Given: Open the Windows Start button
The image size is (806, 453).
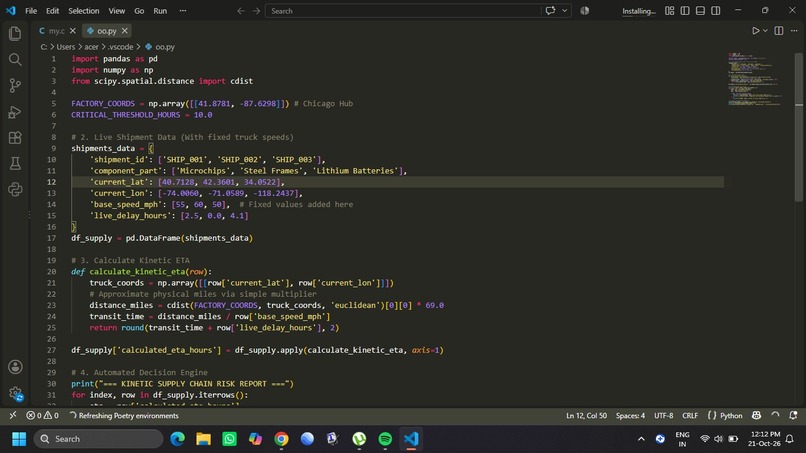Looking at the screenshot, I should point(19,439).
